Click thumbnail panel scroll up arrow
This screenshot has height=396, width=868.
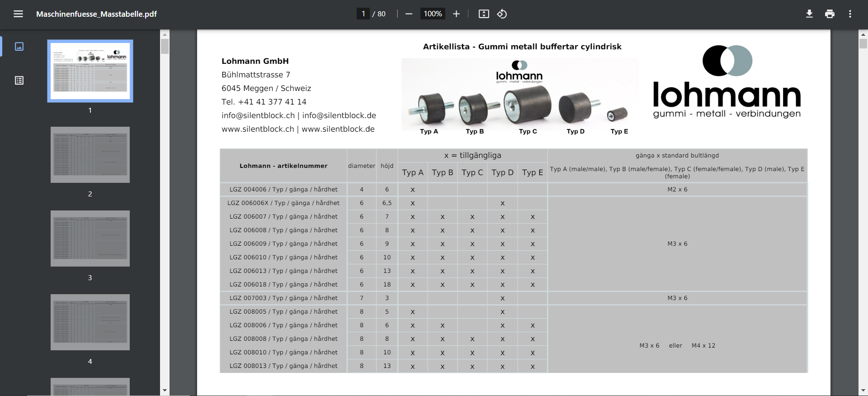pos(165,34)
